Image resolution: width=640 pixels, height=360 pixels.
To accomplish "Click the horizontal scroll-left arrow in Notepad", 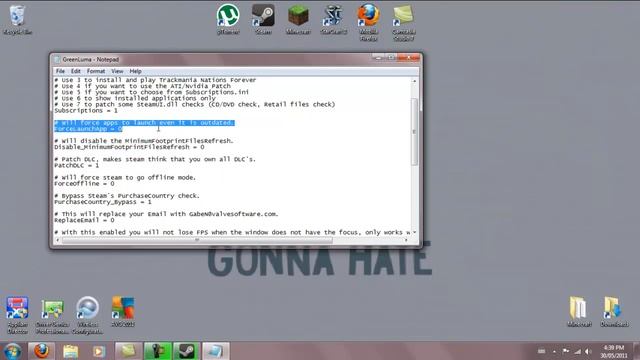I will (58, 240).
